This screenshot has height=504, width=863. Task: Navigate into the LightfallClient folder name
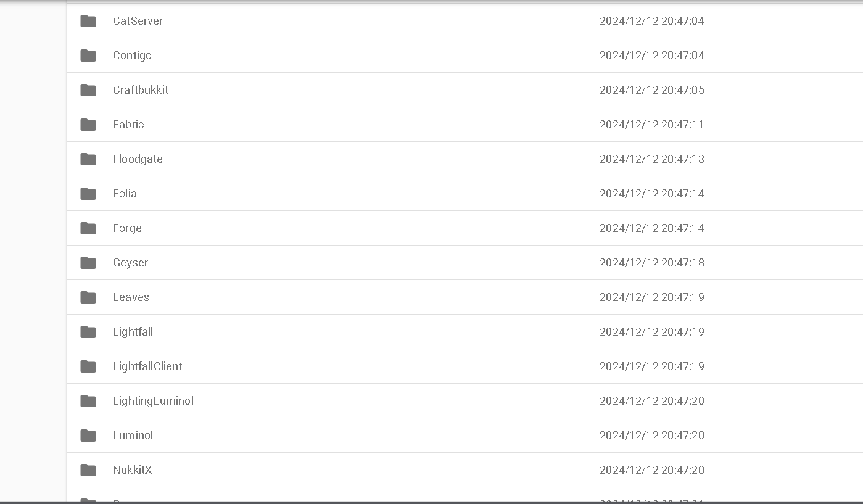(x=147, y=366)
